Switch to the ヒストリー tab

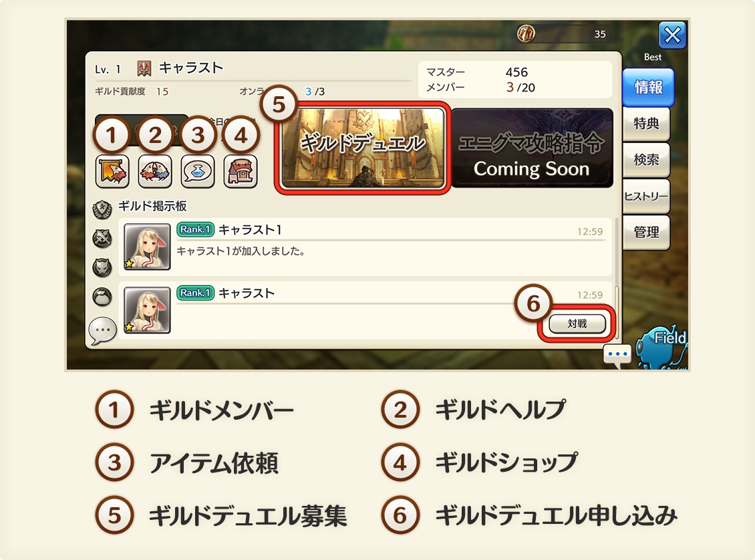click(646, 196)
